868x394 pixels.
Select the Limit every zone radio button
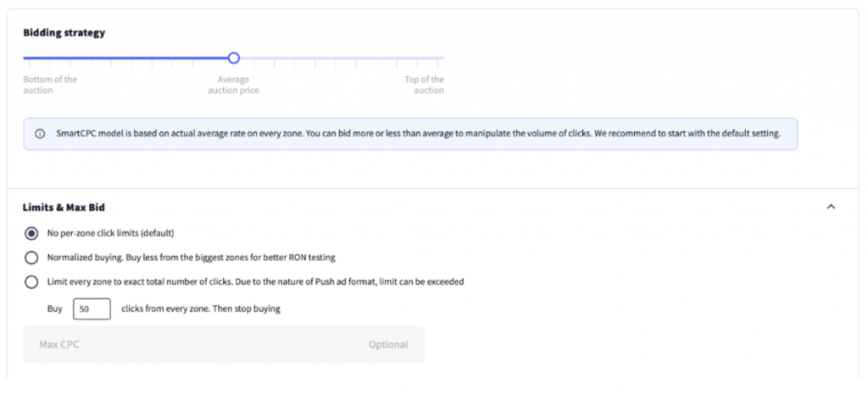(31, 282)
